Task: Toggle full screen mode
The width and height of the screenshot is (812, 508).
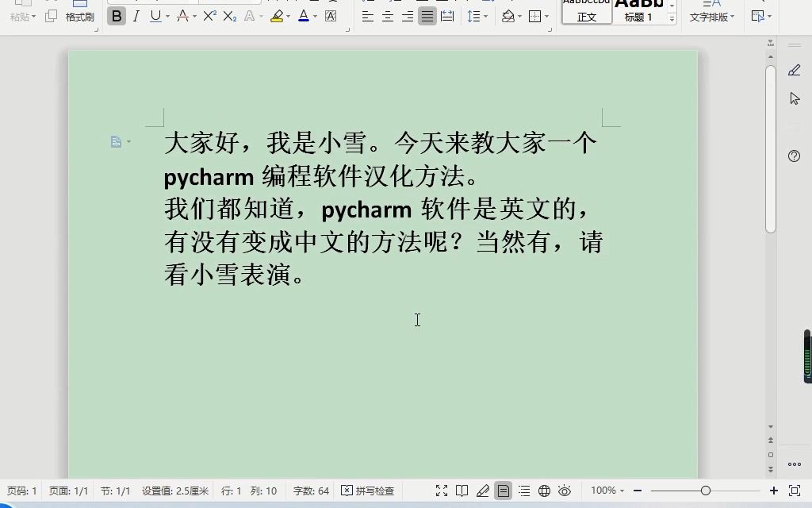Action: [441, 490]
